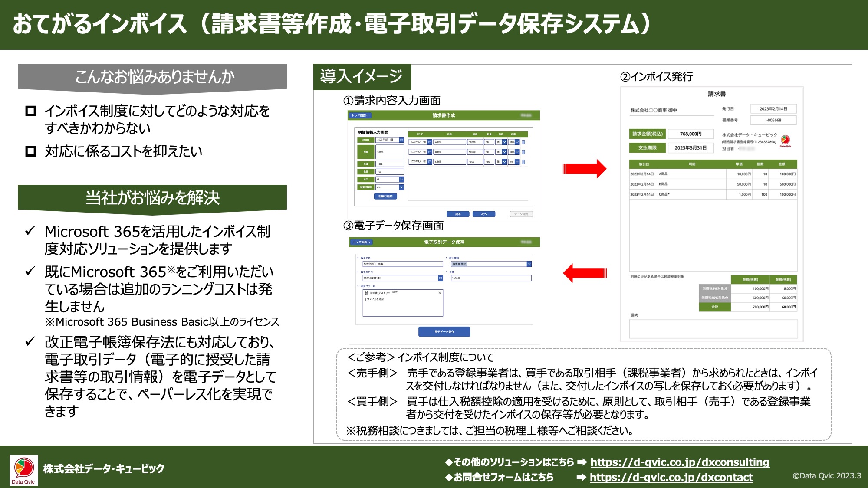Image resolution: width=868 pixels, height=488 pixels.
Task: Click checkbox beside 対応に係るコストを抑えたい
Action: [x=30, y=151]
